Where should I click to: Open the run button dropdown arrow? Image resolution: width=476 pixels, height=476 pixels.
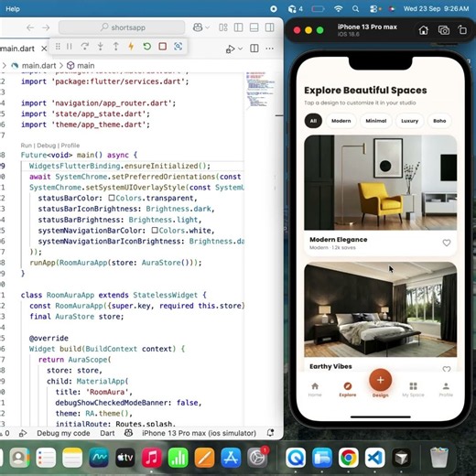240,49
